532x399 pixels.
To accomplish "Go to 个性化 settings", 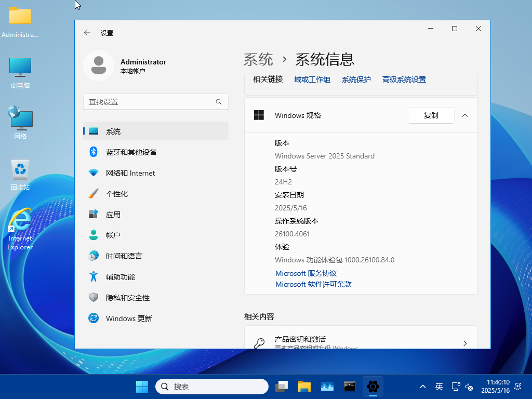I will pyautogui.click(x=156, y=194).
